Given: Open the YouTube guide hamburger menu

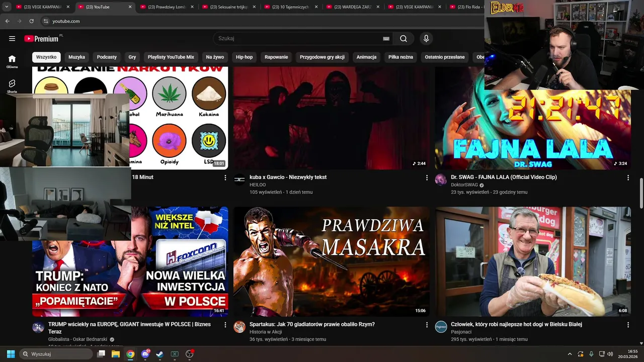Looking at the screenshot, I should coord(12,39).
